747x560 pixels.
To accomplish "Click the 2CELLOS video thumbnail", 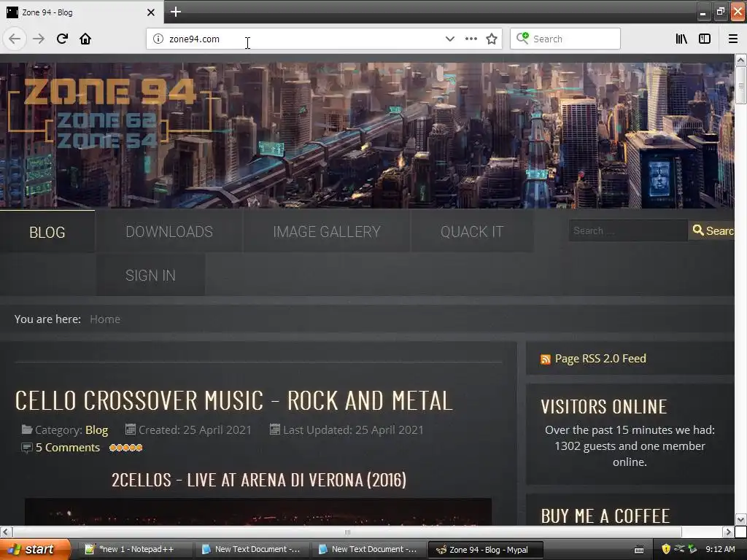I will tap(258, 512).
